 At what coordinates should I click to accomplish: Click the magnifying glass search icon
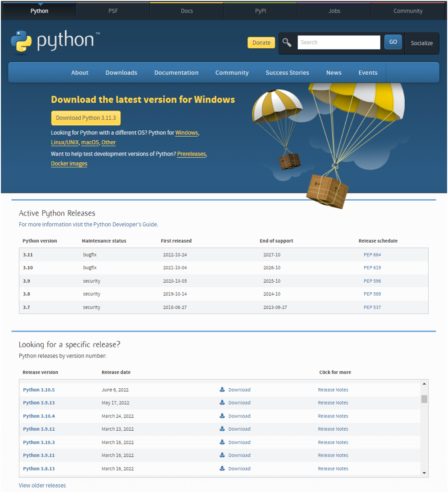tap(287, 42)
